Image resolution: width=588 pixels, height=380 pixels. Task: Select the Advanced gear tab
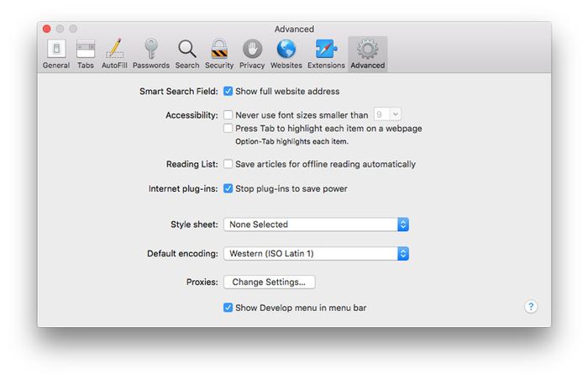(368, 54)
